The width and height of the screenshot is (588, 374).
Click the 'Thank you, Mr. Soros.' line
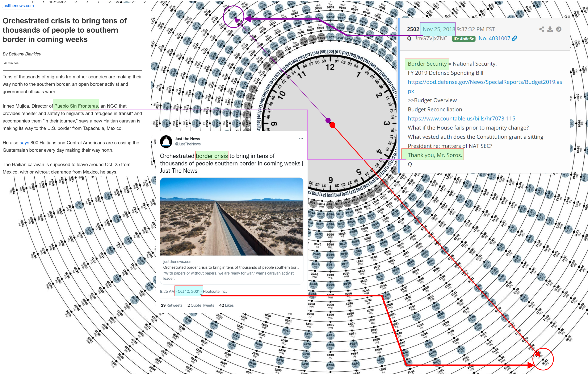pos(435,155)
